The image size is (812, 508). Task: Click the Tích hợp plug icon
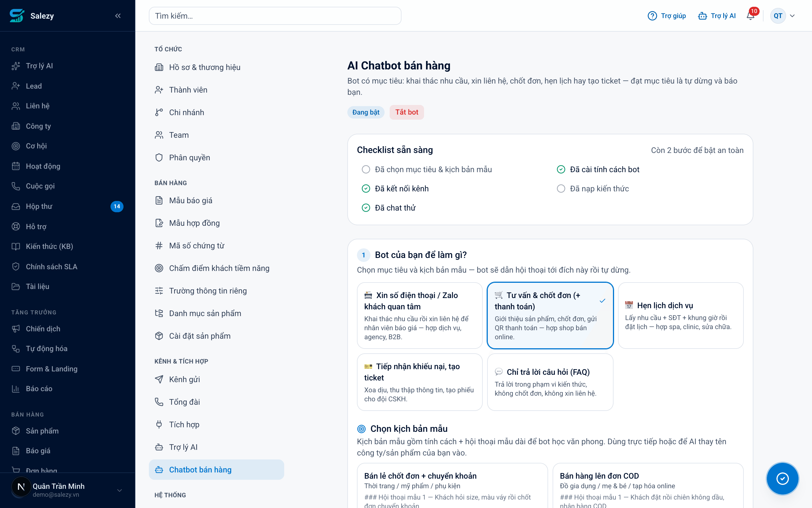tap(159, 424)
